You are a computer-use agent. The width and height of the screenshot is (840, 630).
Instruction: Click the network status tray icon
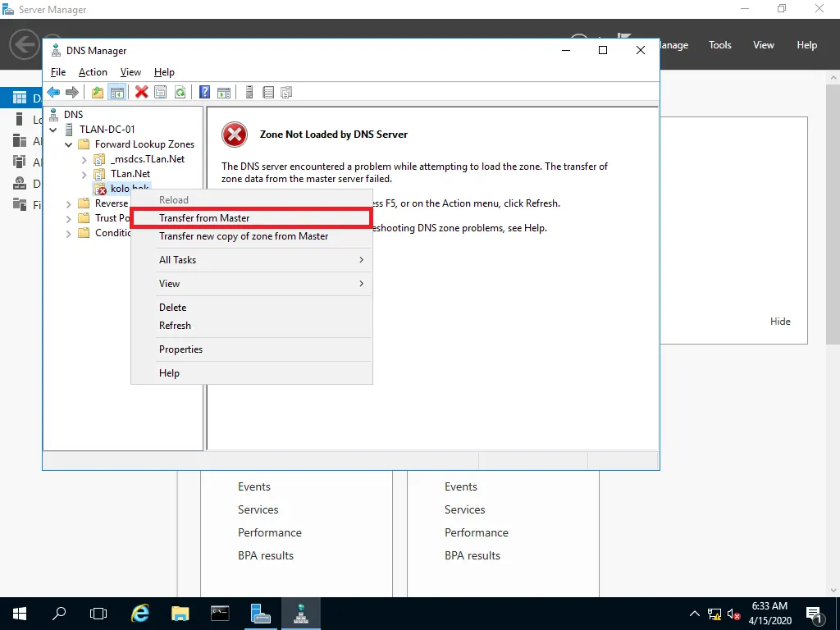click(714, 614)
